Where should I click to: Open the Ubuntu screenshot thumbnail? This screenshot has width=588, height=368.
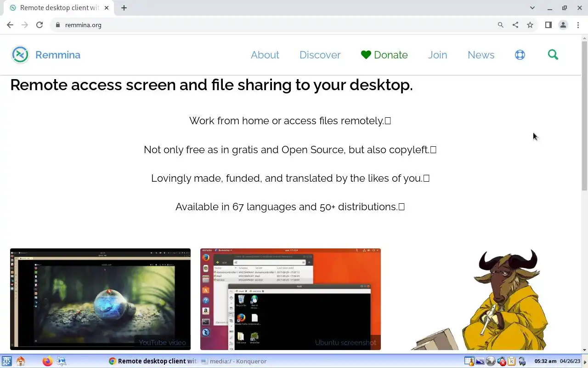(x=290, y=299)
